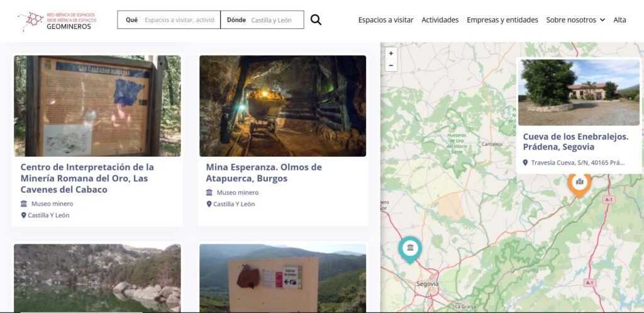Expand the Sobre nosotros dropdown
Viewport: 644px width, 313px height.
pyautogui.click(x=575, y=20)
